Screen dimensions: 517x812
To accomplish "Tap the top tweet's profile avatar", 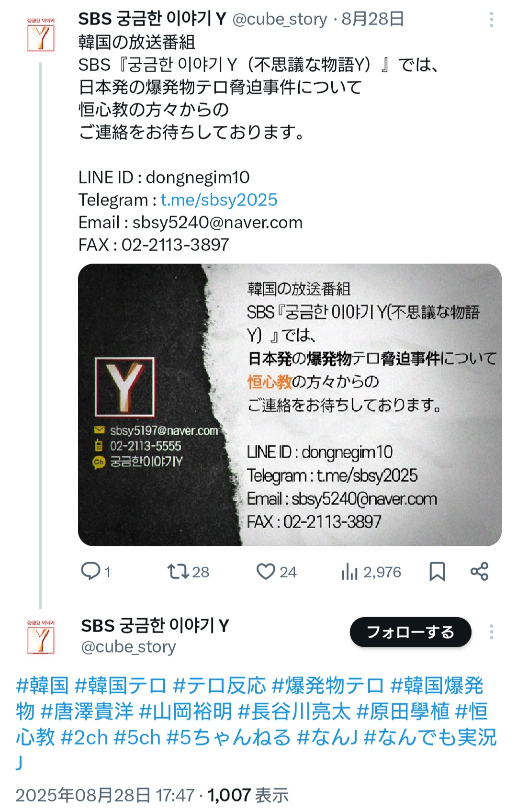I will 41,35.
